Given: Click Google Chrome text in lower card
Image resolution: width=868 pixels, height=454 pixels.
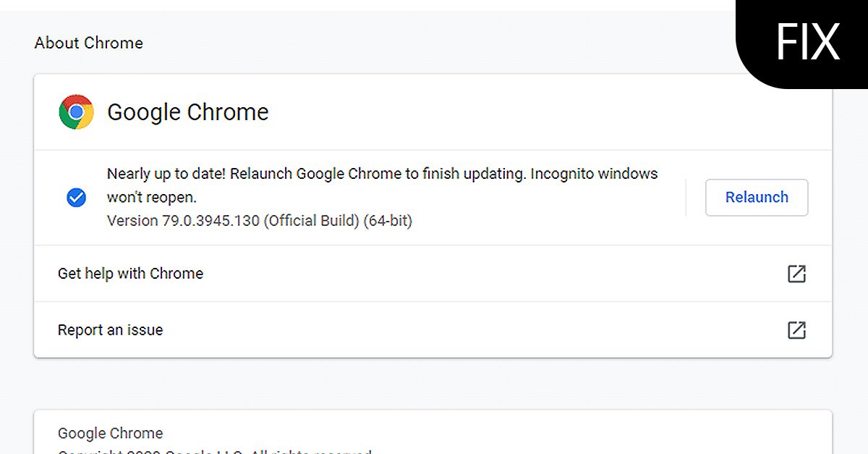Looking at the screenshot, I should [x=110, y=433].
